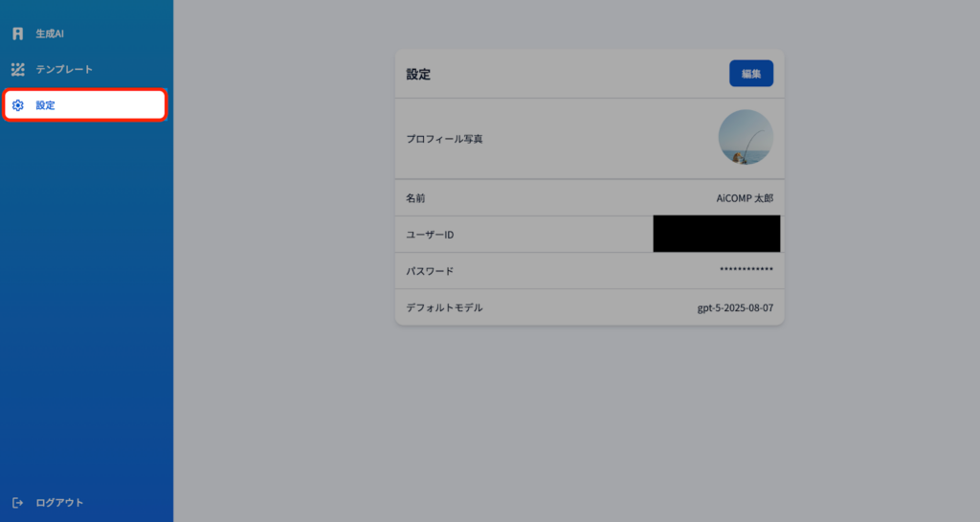
Task: Click the パスワード row label
Action: [x=430, y=271]
